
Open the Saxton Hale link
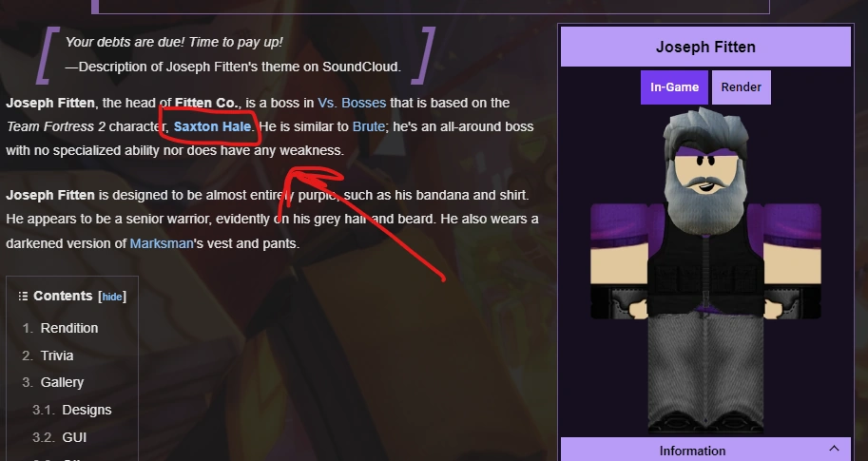[212, 126]
